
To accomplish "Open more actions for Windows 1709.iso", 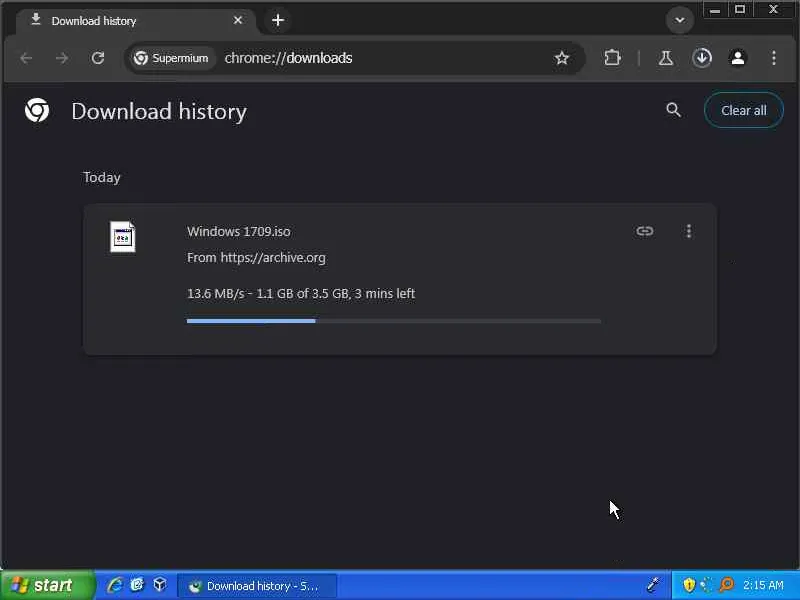I will pyautogui.click(x=689, y=231).
